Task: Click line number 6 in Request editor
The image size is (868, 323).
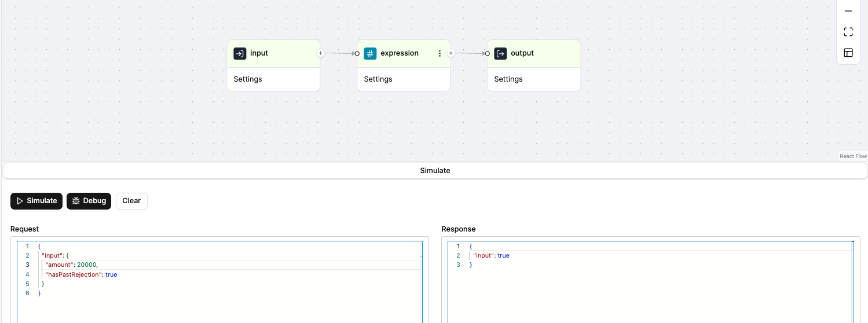Action: click(x=27, y=293)
